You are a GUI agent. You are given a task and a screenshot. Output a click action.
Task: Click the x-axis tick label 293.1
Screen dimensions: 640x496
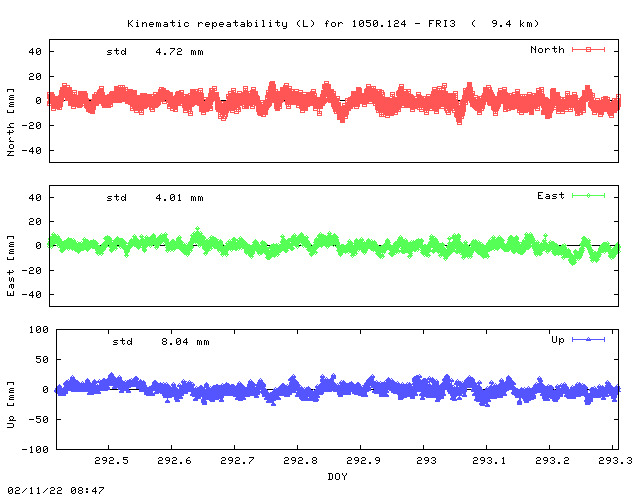coord(489,460)
